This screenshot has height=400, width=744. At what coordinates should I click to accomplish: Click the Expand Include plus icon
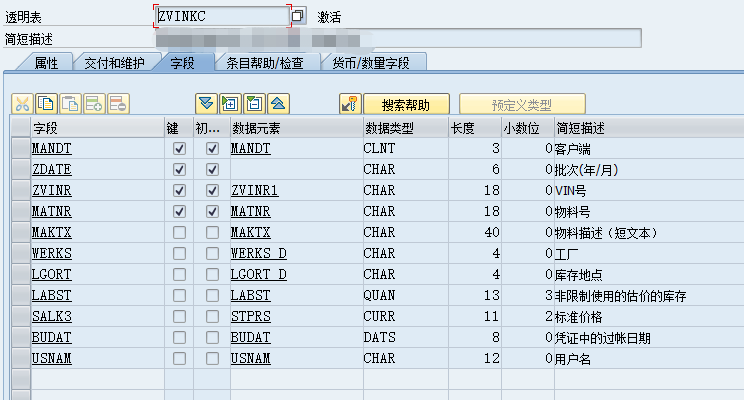[x=230, y=103]
